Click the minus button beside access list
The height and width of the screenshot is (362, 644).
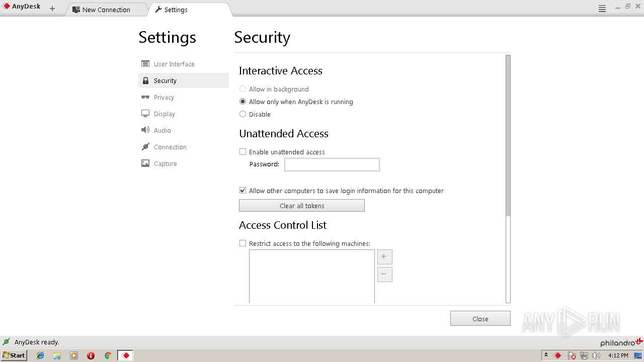(x=384, y=275)
